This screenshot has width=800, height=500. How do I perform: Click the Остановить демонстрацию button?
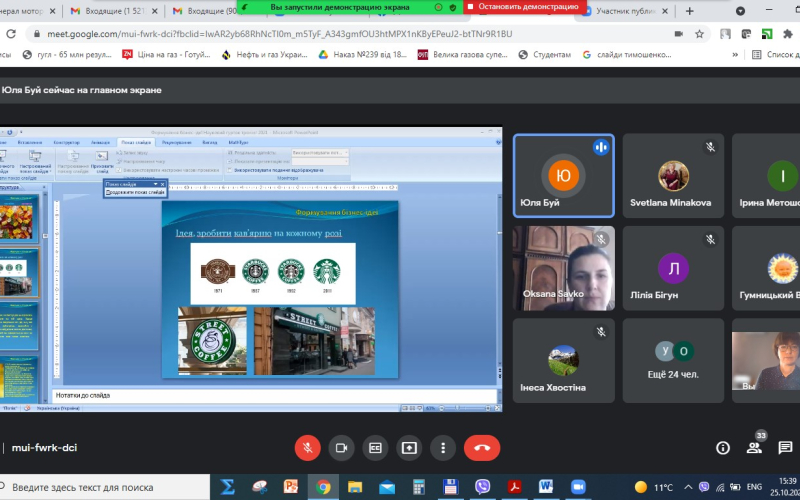tap(524, 7)
